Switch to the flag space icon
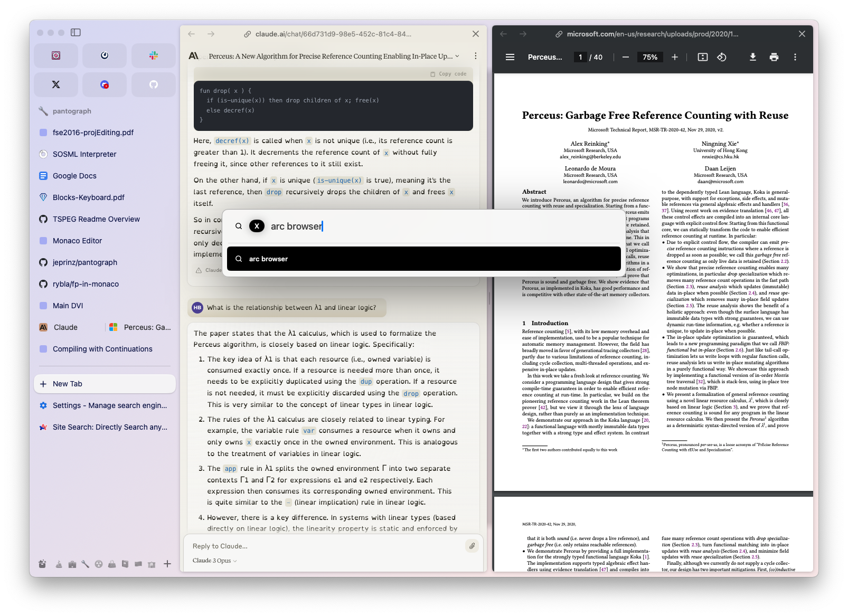This screenshot has height=616, width=848. (x=138, y=564)
